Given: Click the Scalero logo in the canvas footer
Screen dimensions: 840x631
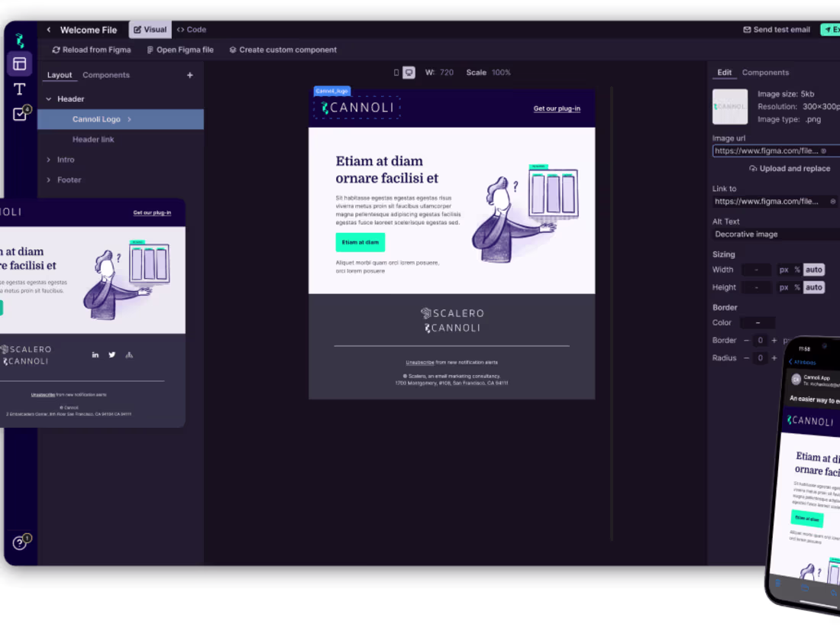Looking at the screenshot, I should point(452,313).
